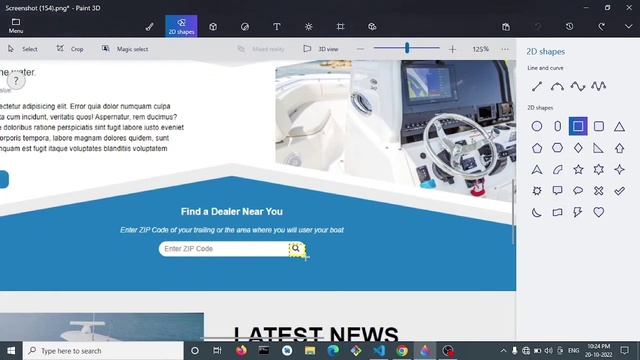This screenshot has width=640, height=360.
Task: Select the Flag banner shape
Action: [x=558, y=212]
